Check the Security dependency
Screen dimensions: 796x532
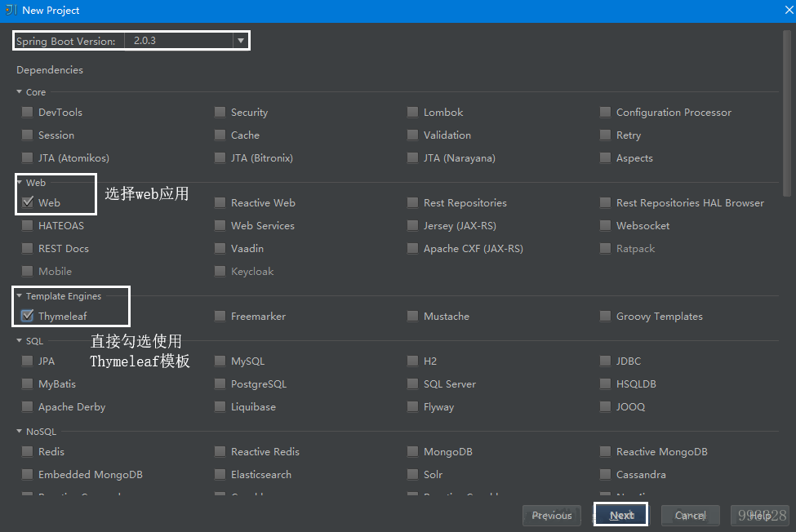[x=220, y=112]
